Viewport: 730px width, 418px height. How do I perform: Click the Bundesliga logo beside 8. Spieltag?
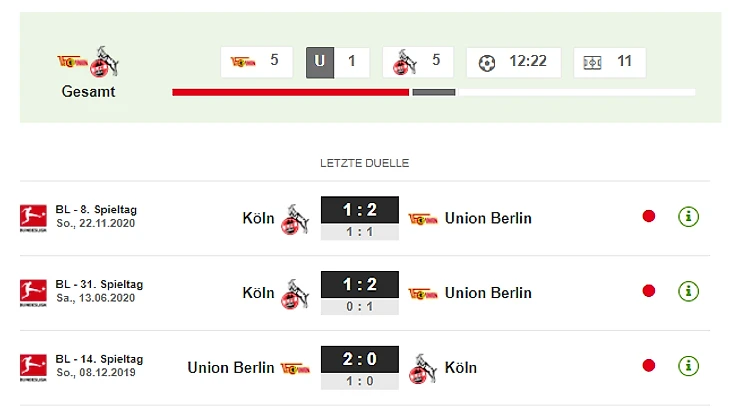coord(33,217)
